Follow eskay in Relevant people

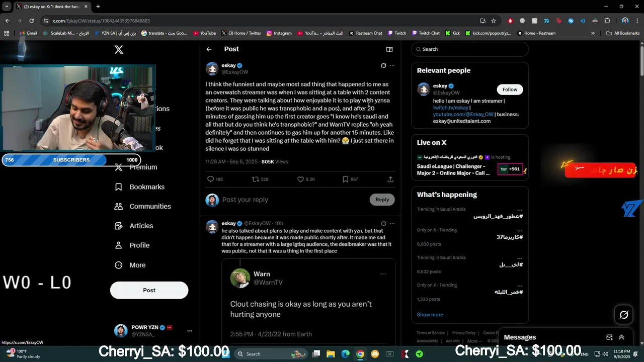click(510, 89)
